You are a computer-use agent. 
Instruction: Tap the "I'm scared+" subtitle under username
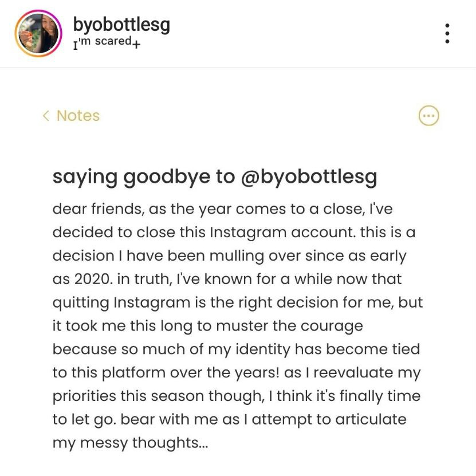[x=106, y=42]
